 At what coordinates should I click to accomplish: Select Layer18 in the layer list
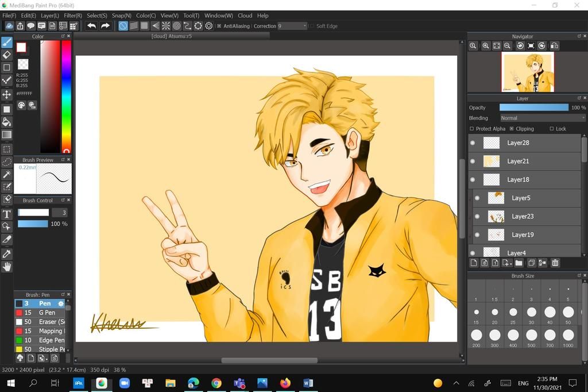click(x=525, y=179)
